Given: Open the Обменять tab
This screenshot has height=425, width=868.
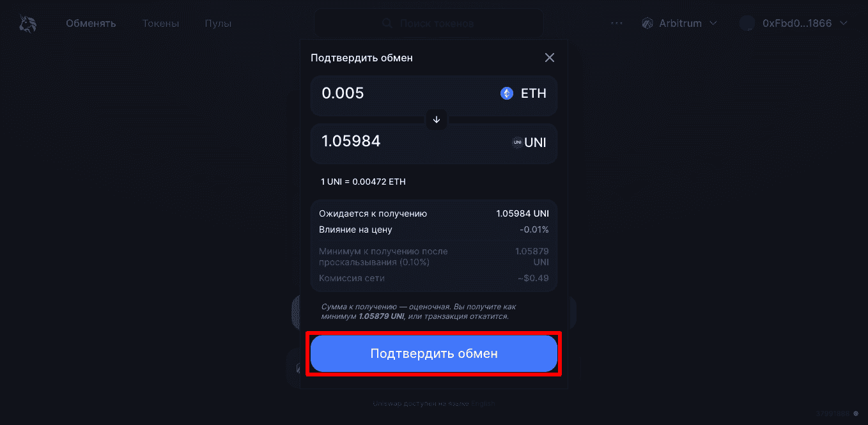Looking at the screenshot, I should [91, 24].
